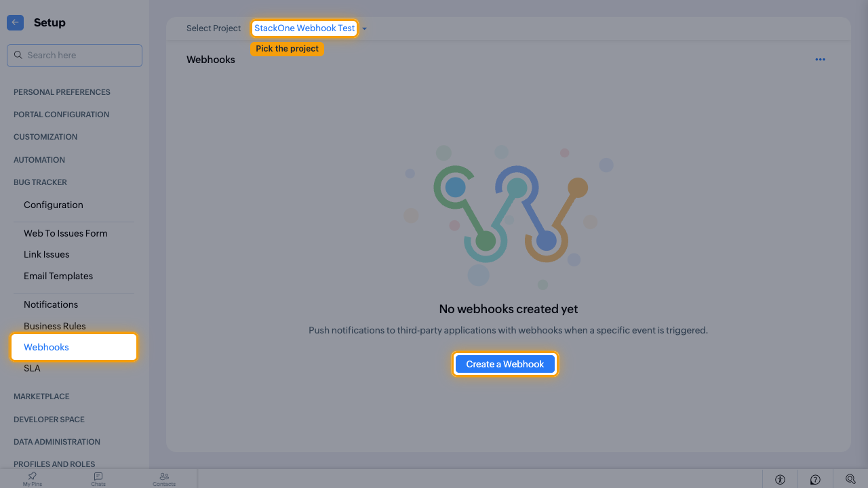Screen dimensions: 868x488
Task: Go to Notifications settings
Action: 51,304
